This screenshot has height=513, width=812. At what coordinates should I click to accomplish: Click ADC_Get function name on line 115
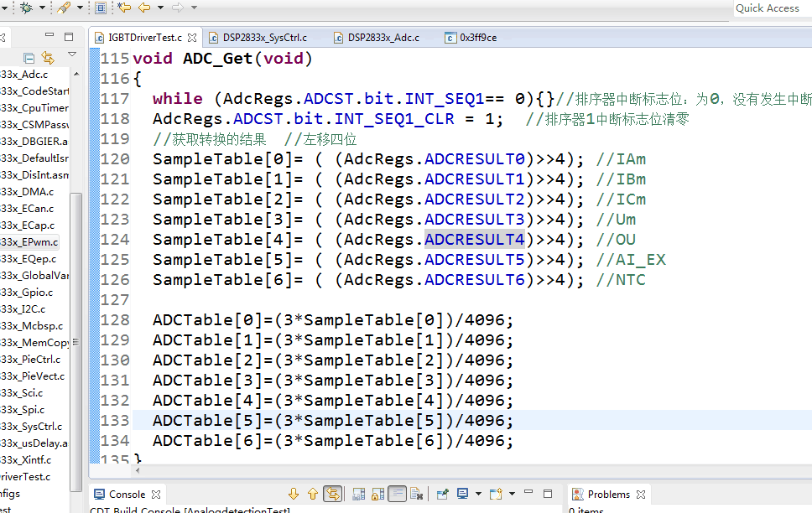(x=217, y=58)
